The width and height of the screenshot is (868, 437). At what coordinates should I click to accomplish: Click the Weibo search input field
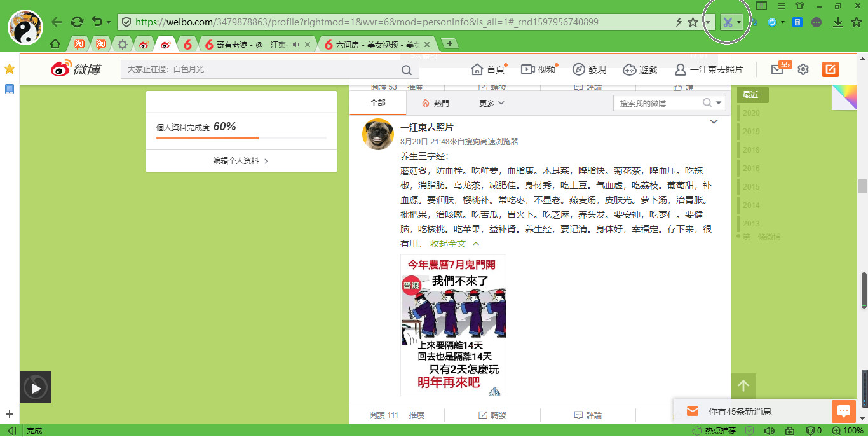pyautogui.click(x=261, y=69)
